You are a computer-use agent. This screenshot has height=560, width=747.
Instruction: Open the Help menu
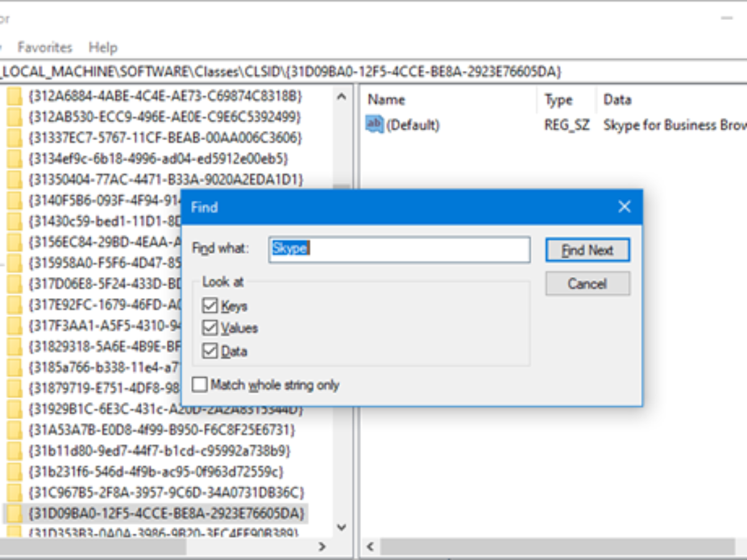tap(103, 47)
